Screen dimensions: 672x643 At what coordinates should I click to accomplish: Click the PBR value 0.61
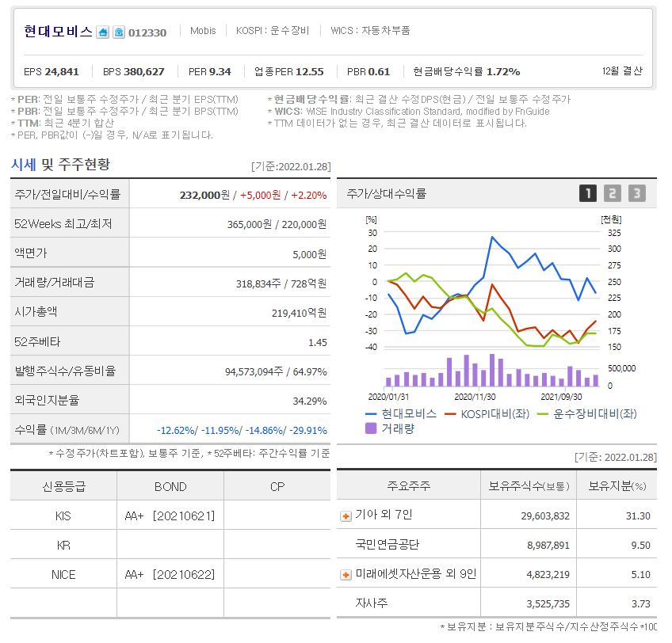pos(379,71)
